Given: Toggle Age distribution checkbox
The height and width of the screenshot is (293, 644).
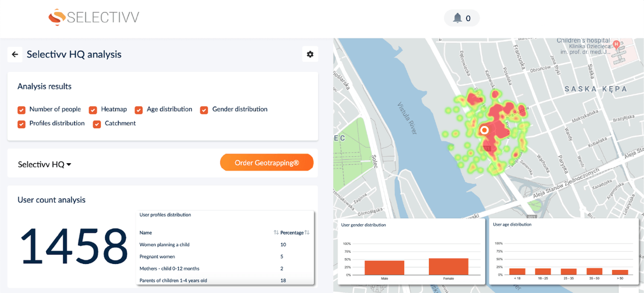Looking at the screenshot, I should (138, 110).
